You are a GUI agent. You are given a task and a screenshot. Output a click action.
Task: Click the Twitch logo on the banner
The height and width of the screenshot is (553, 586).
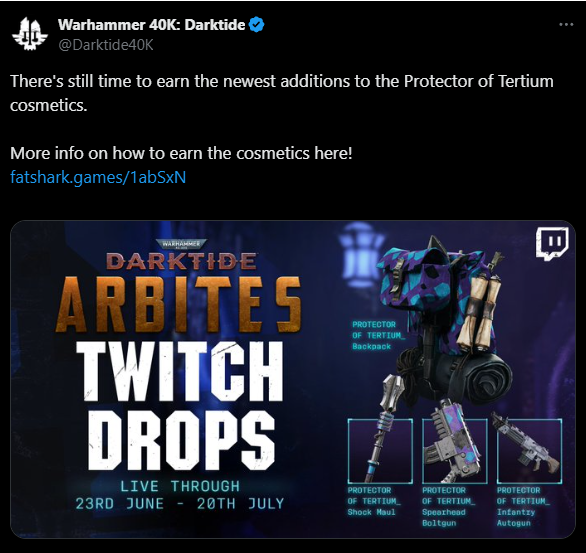[552, 243]
